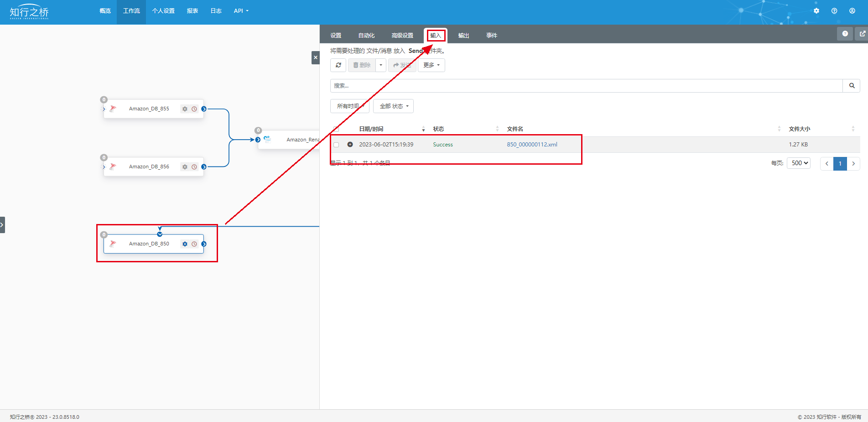868x422 pixels.
Task: Close the side panel with the X button
Action: pos(315,57)
